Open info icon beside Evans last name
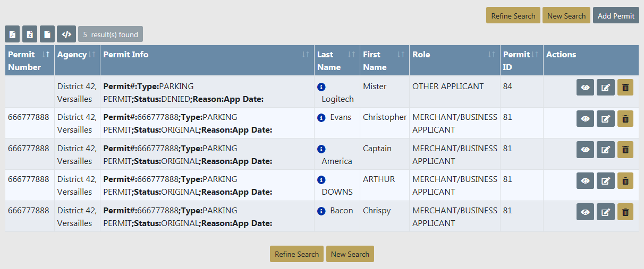The image size is (644, 269). (321, 118)
